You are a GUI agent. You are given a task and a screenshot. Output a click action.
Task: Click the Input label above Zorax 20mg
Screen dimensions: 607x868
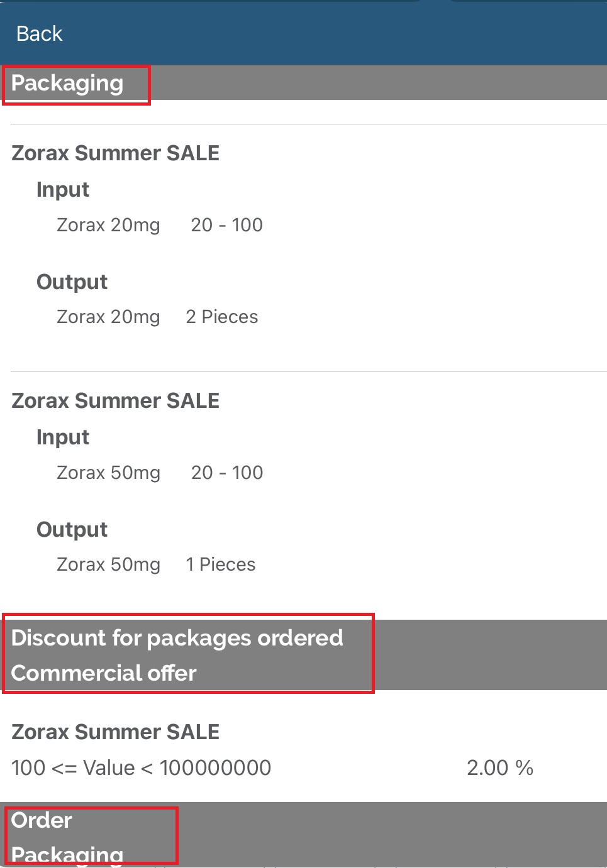pos(63,190)
